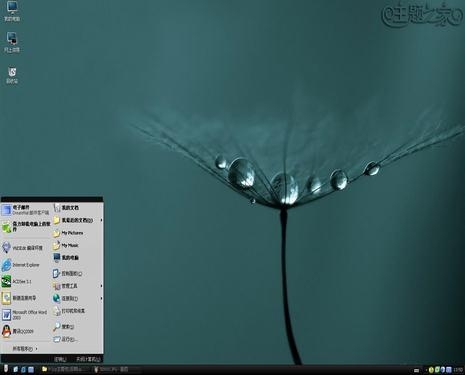Launch Microsoft Office Word 2003
465x375 pixels.
25,314
